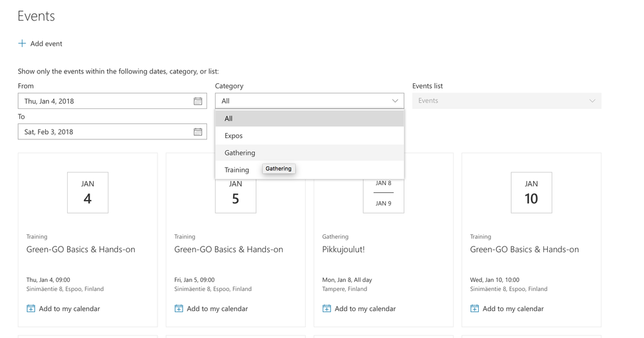Open the To date calendar picker icon
The image size is (644, 338).
[x=197, y=132]
